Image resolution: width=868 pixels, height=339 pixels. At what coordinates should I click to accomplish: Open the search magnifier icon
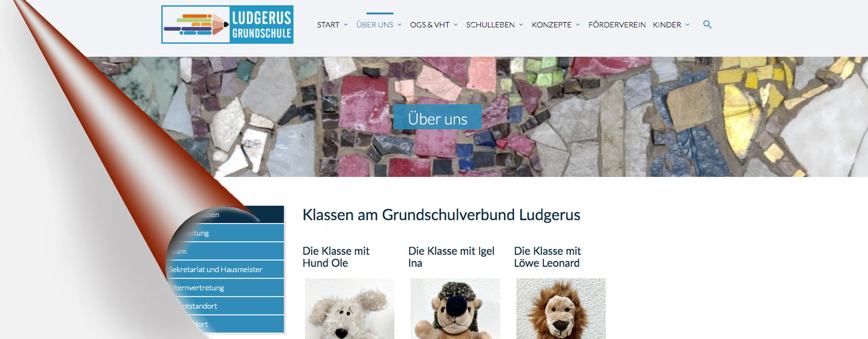(x=707, y=25)
